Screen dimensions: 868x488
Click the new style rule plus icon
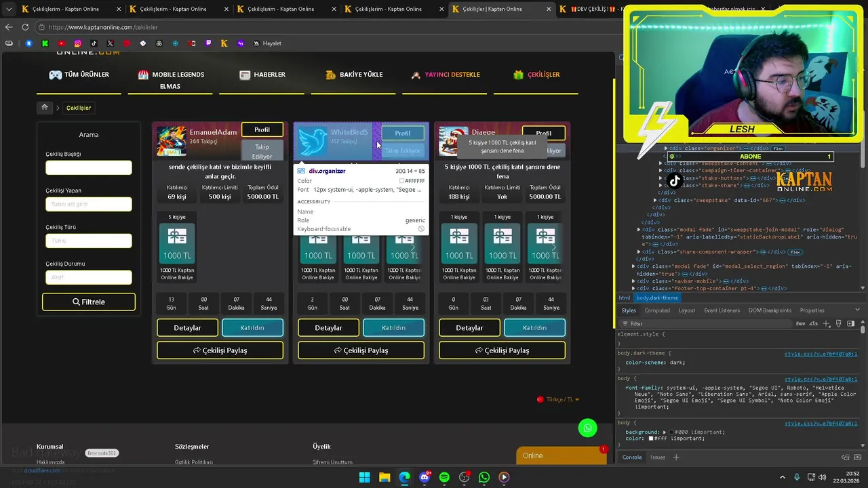827,323
